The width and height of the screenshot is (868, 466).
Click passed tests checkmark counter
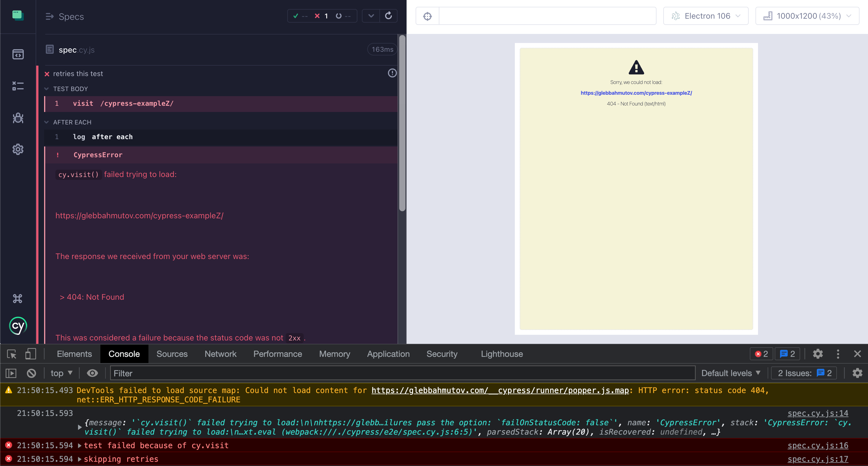[300, 16]
